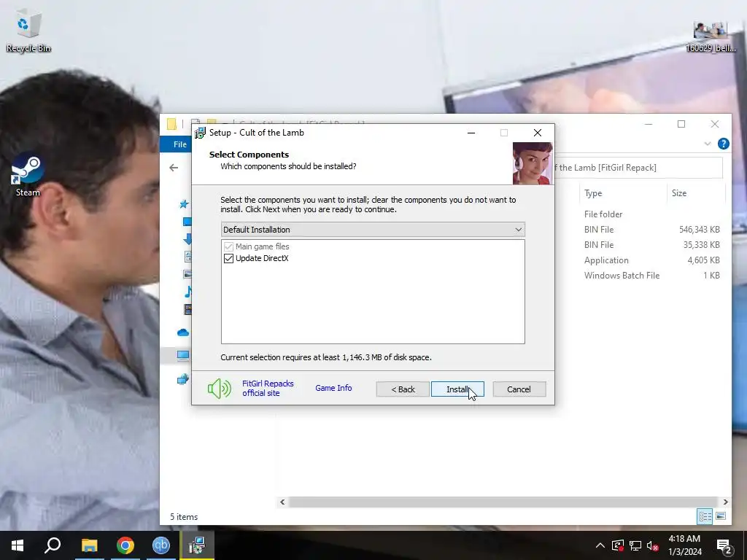This screenshot has height=560, width=747.
Task: Select the Application row of 4,605 KB
Action: pyautogui.click(x=651, y=260)
